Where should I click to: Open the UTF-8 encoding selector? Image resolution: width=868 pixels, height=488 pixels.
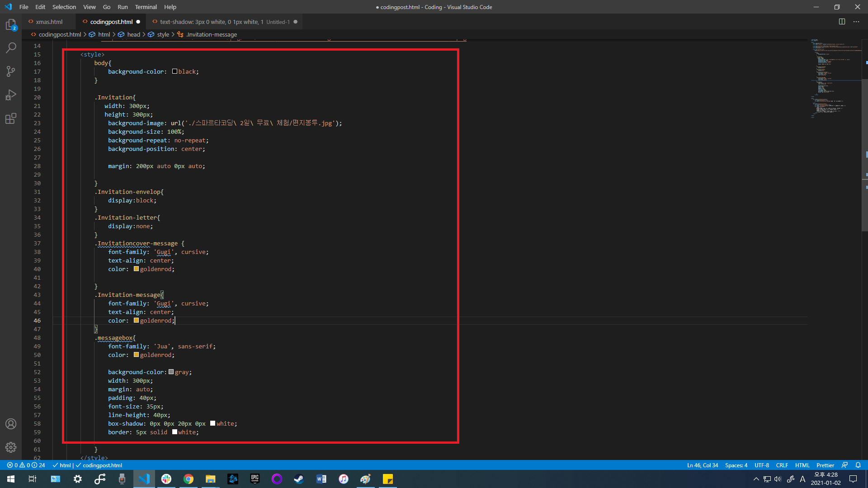click(761, 465)
